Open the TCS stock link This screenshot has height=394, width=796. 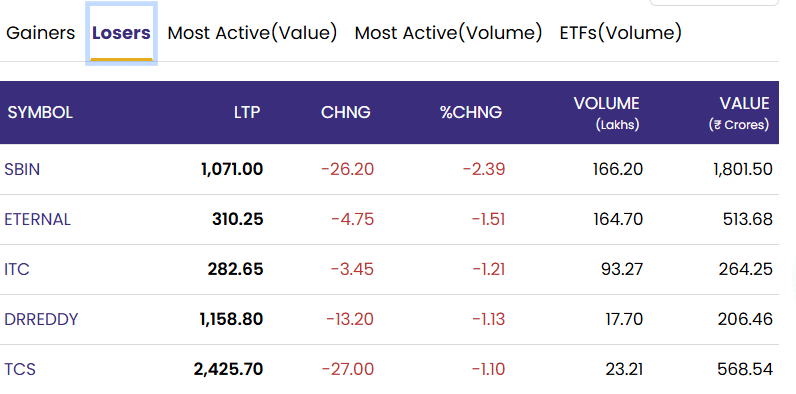click(x=20, y=369)
